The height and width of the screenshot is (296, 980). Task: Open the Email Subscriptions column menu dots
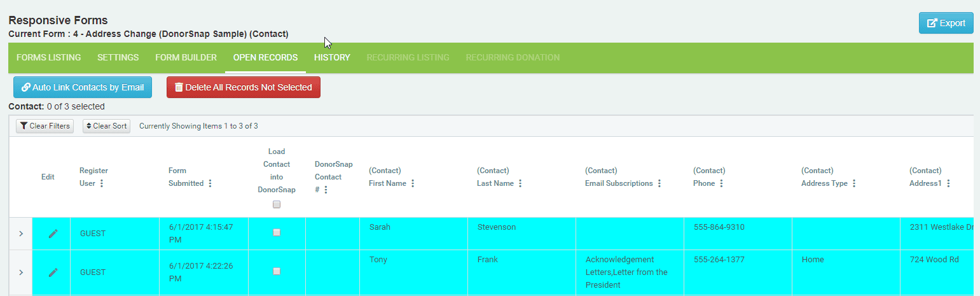coord(659,183)
